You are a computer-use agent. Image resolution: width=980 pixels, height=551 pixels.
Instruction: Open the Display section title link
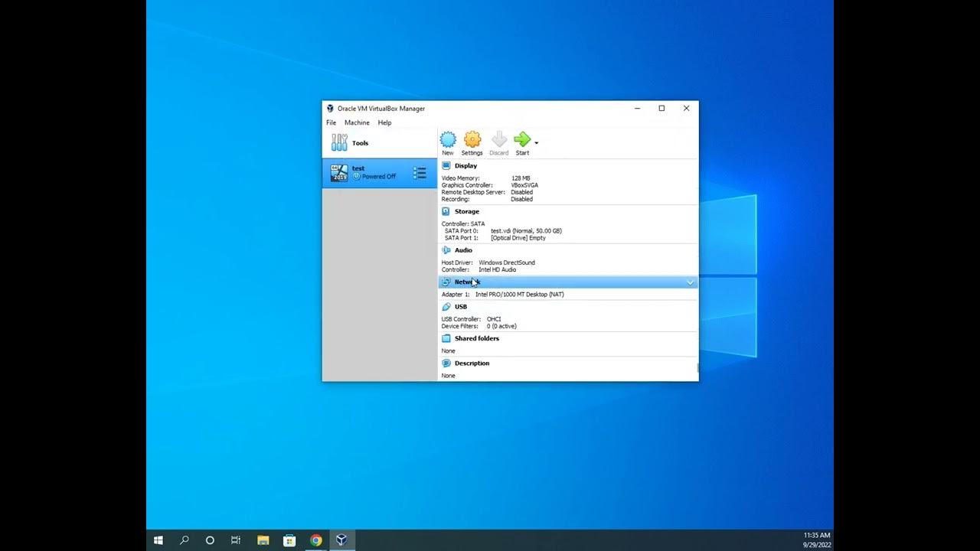(x=465, y=165)
